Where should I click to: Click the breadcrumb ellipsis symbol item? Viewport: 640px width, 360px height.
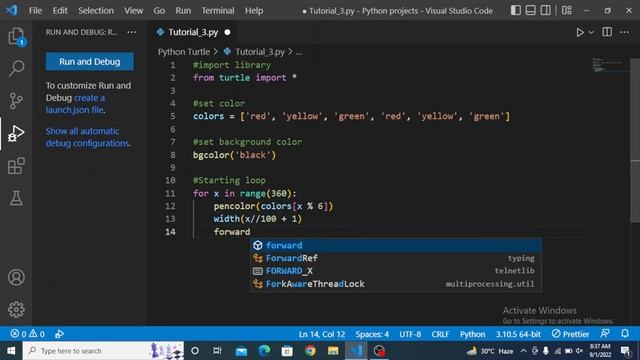(x=299, y=52)
